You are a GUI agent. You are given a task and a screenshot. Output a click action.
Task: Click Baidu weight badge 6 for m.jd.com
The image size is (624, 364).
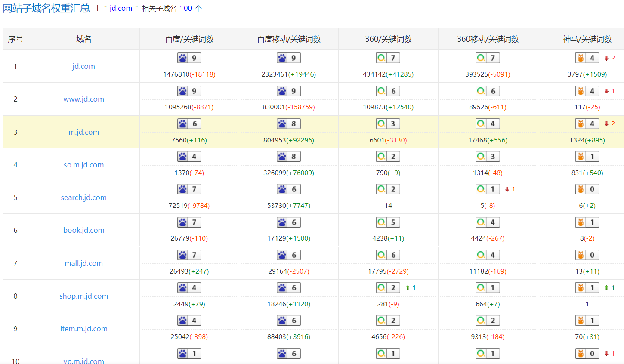(x=189, y=124)
